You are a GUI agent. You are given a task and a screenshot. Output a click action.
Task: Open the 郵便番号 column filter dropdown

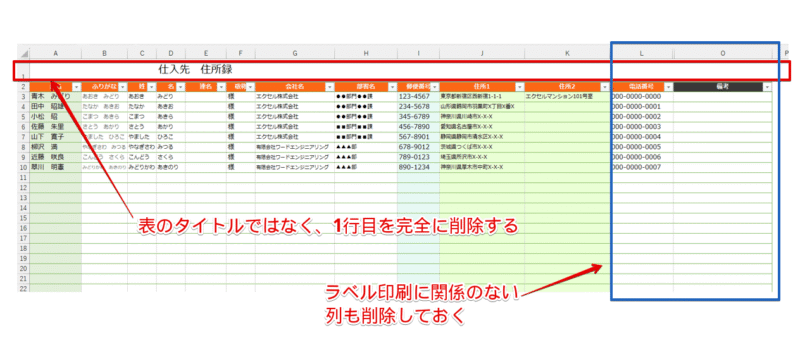click(435, 87)
